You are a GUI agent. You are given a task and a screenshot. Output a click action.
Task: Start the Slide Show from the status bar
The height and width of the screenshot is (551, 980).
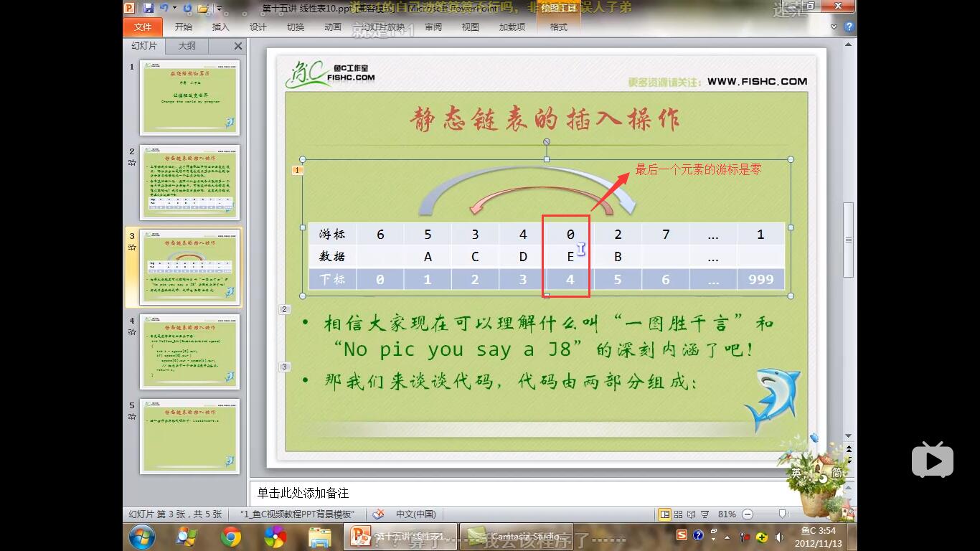pyautogui.click(x=705, y=514)
